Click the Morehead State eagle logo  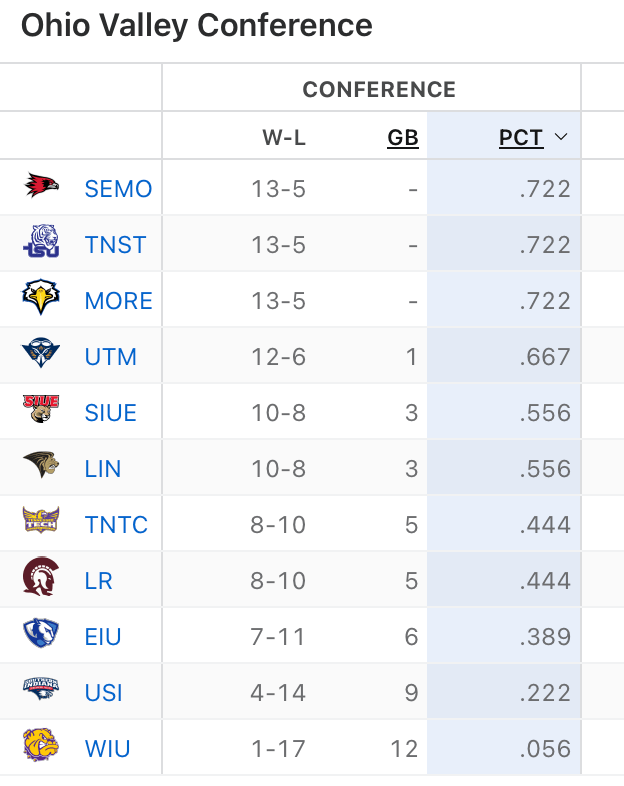41,299
